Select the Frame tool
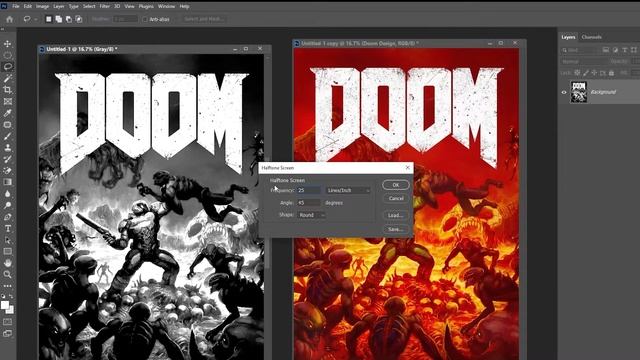This screenshot has width=640, height=360. (x=7, y=101)
